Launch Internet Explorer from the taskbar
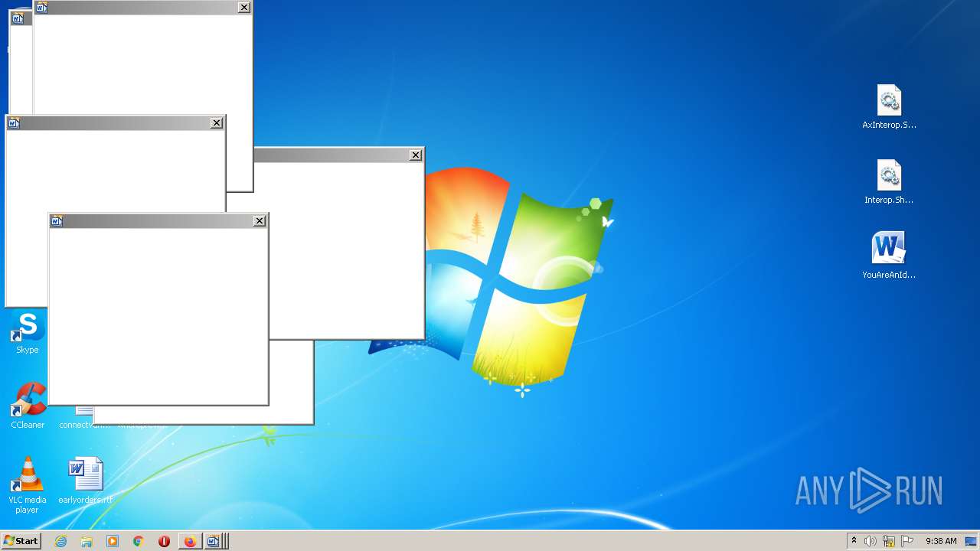 60,541
